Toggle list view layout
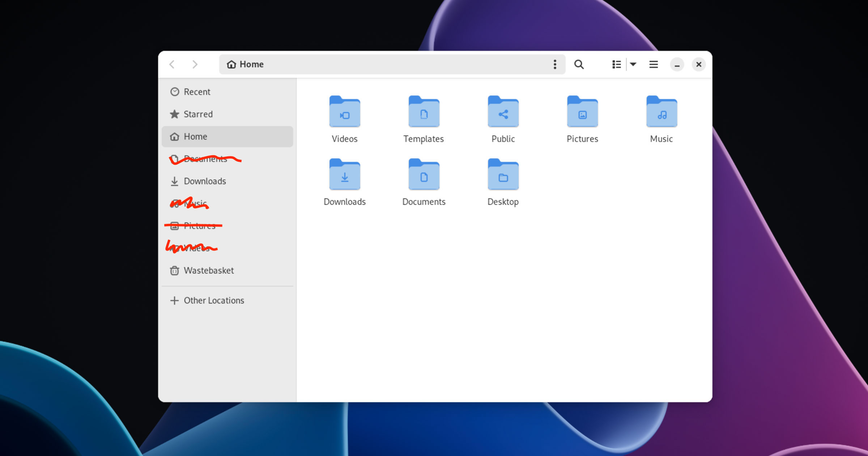Viewport: 868px width, 456px height. point(616,64)
